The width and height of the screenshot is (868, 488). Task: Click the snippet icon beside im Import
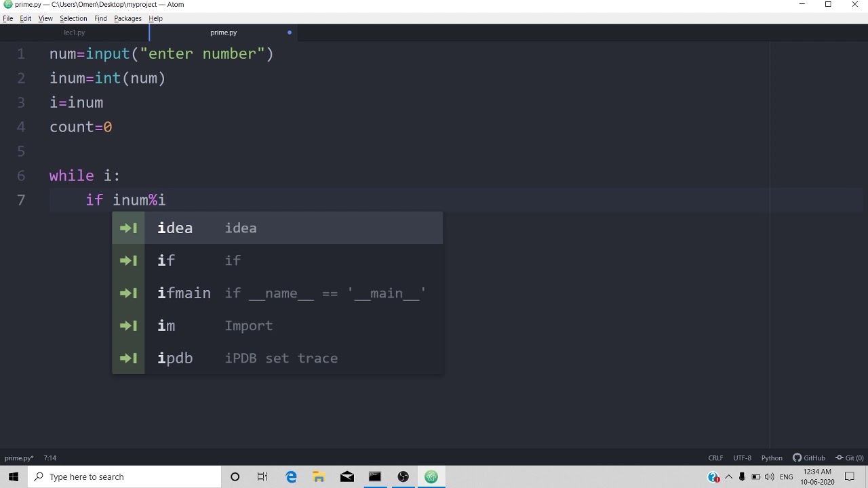(128, 325)
